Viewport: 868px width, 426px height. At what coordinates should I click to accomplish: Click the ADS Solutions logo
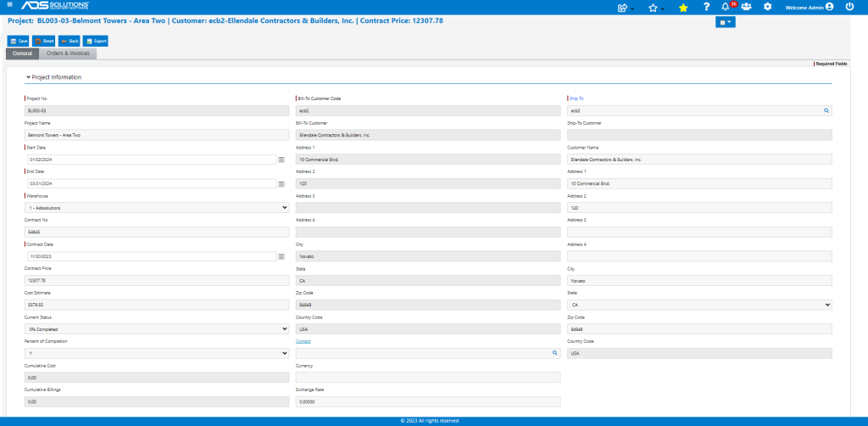[55, 5]
